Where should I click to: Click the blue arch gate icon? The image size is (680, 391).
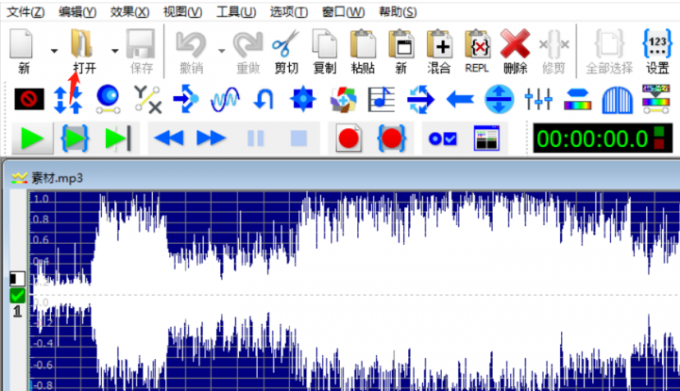(618, 99)
